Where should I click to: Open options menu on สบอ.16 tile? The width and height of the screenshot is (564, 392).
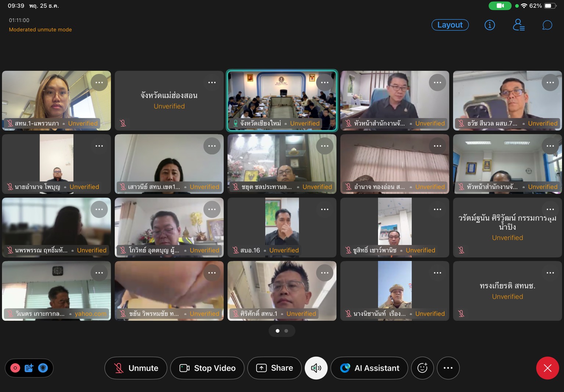[325, 209]
